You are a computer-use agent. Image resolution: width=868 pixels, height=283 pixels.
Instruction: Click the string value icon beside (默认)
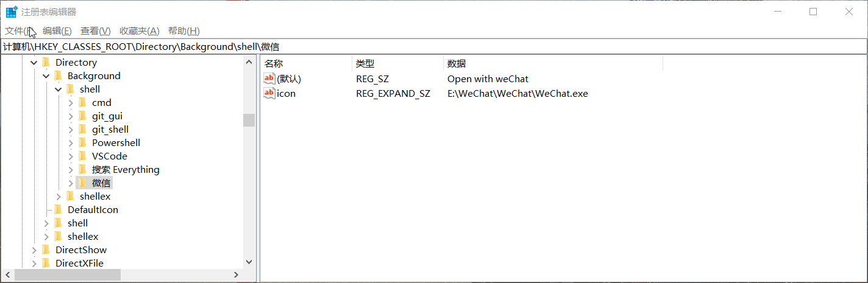click(269, 79)
